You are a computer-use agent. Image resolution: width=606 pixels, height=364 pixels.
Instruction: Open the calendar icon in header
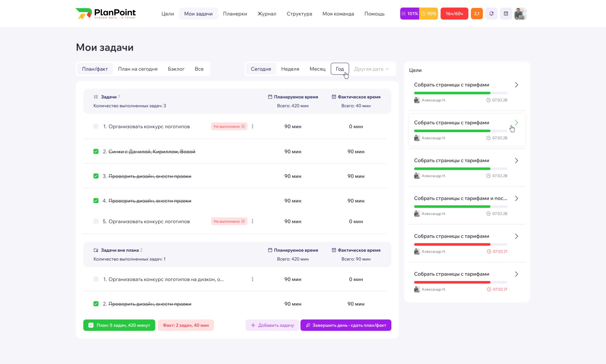[506, 14]
